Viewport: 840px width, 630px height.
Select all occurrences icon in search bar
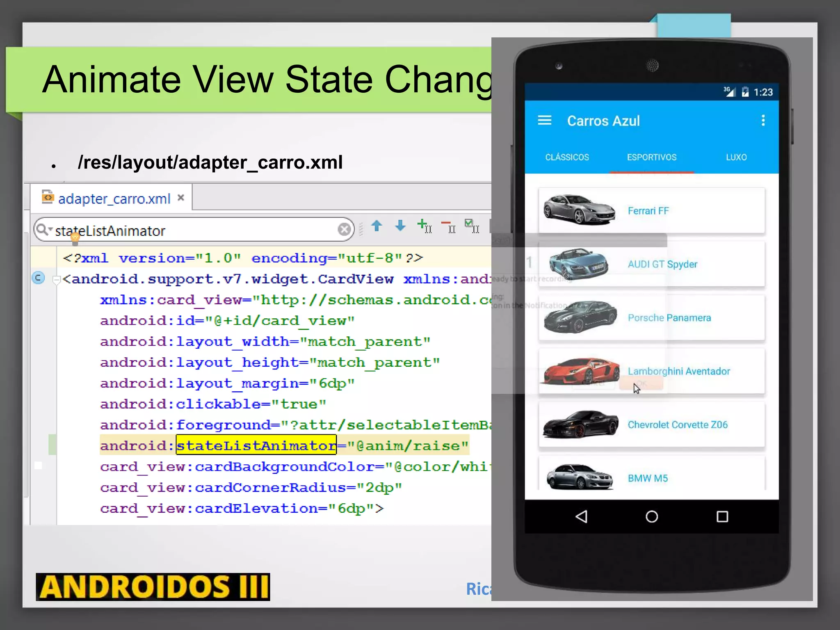472,226
